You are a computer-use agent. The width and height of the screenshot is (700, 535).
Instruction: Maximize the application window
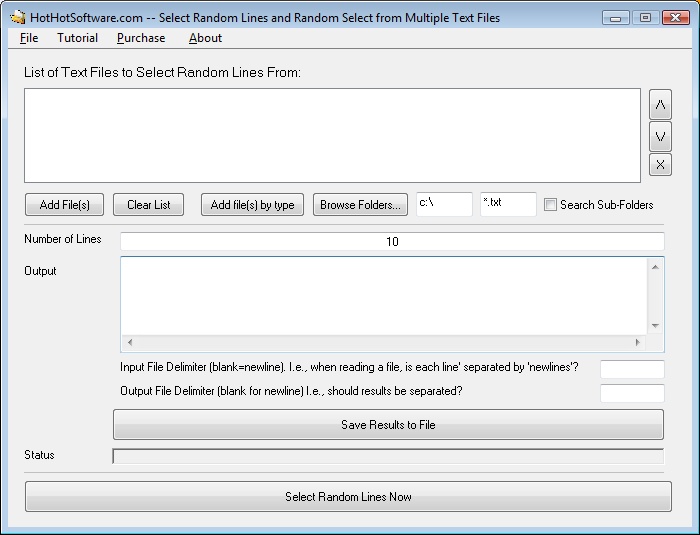pos(645,18)
